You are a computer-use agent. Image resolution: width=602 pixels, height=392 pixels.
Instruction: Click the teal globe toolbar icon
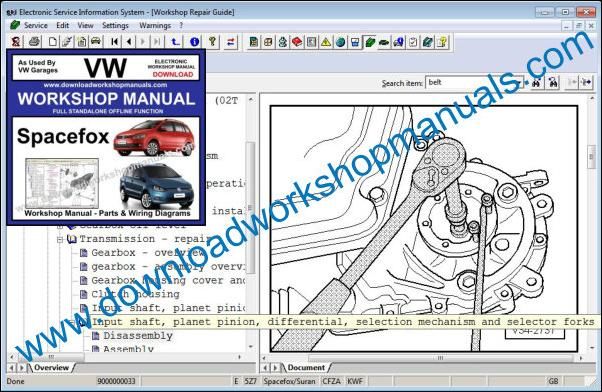click(340, 42)
